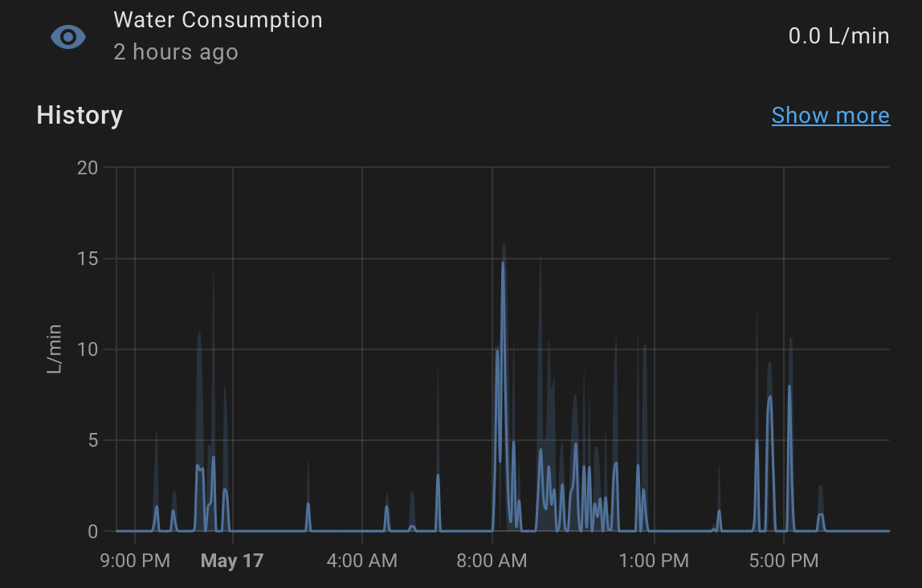Click the vertical L/min axis unit label

pos(54,349)
